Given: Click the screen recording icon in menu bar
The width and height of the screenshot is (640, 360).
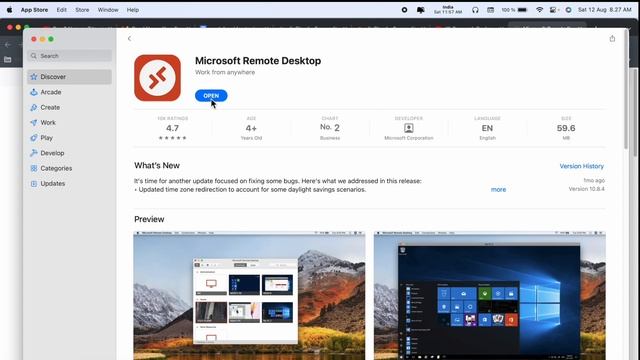Looking at the screenshot, I should 404,10.
